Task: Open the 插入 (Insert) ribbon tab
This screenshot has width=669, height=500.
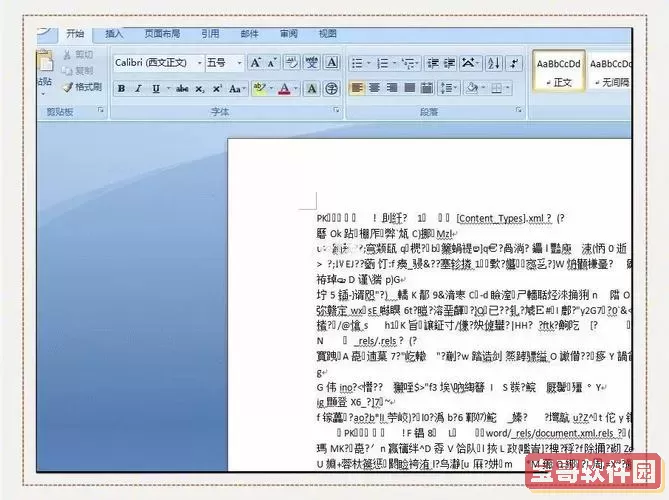Action: [114, 34]
